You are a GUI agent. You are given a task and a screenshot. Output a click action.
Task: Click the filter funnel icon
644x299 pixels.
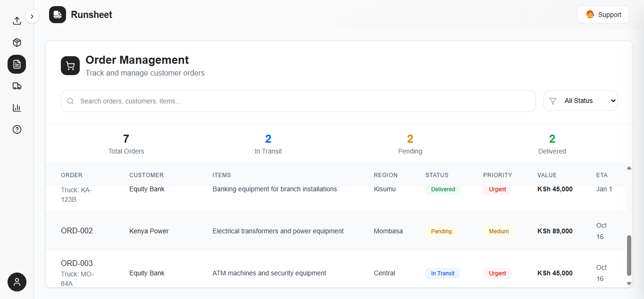tap(553, 101)
